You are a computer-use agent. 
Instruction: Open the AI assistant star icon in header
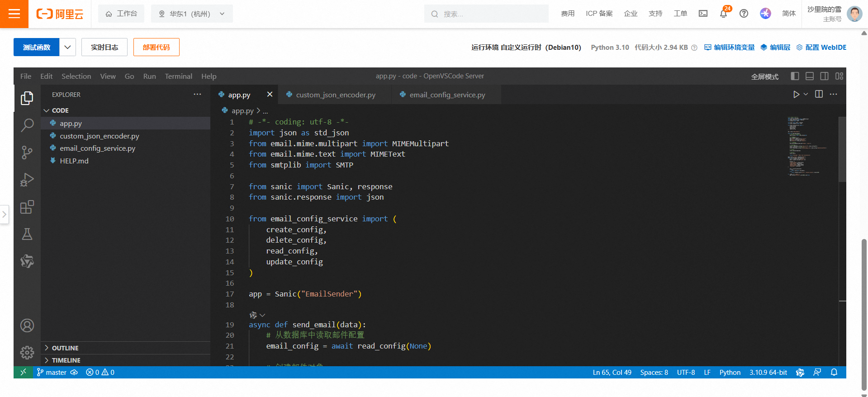[765, 14]
